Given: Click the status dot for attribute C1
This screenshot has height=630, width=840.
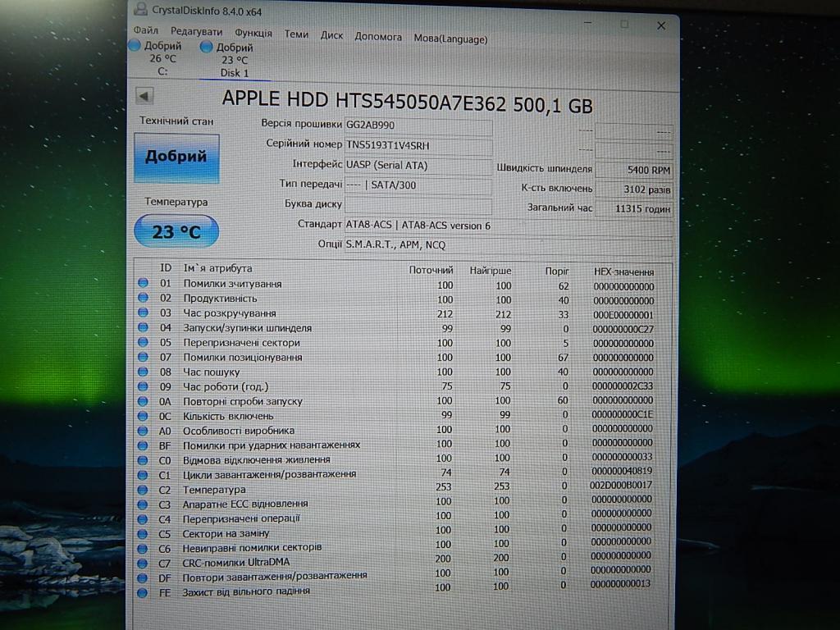Looking at the screenshot, I should 143,475.
